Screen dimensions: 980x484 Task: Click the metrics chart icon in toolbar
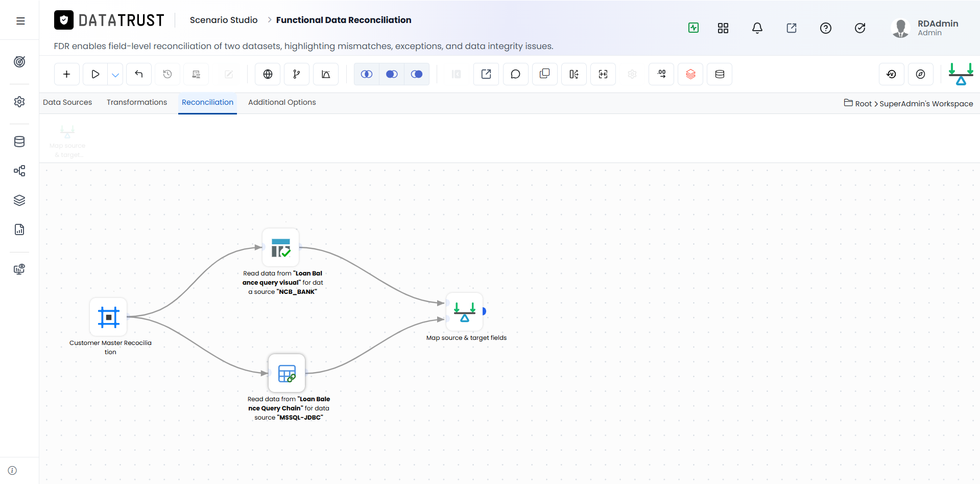[326, 74]
